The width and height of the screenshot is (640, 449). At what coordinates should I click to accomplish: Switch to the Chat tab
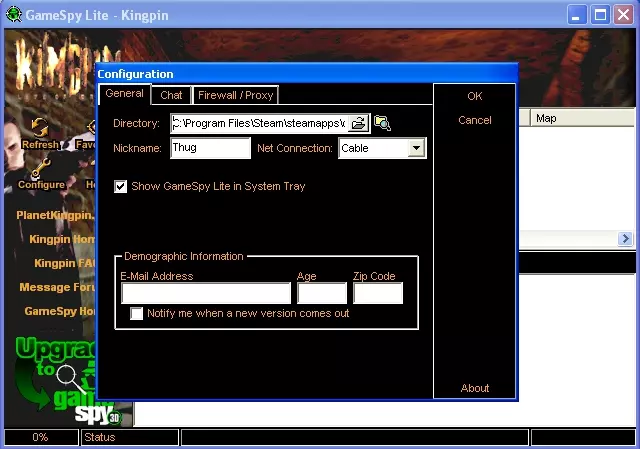coord(171,95)
